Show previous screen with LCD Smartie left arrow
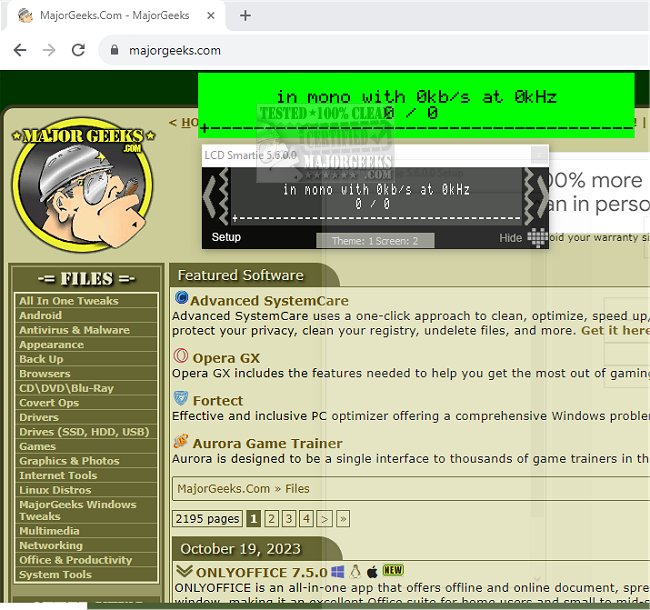The width and height of the screenshot is (650, 610). (210, 196)
